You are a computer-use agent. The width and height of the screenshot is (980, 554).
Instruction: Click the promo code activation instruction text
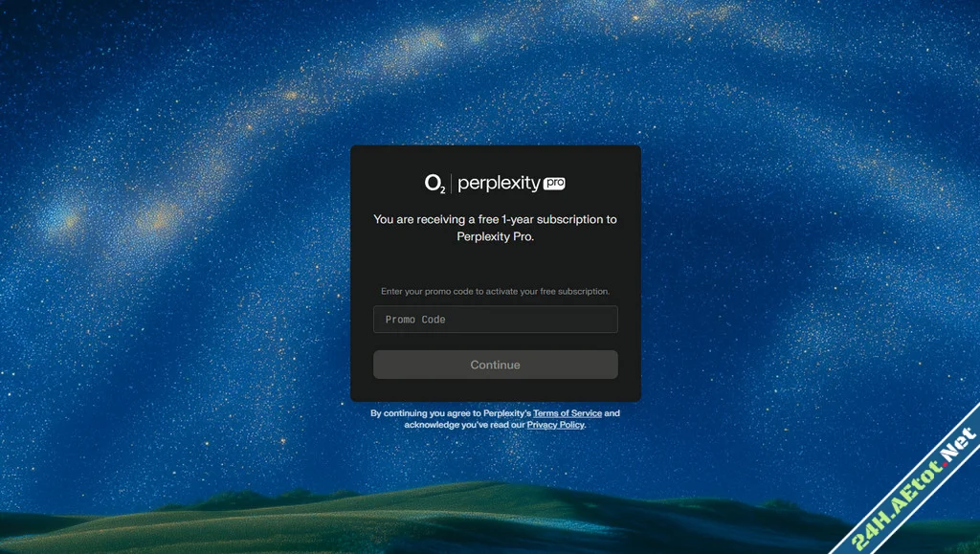(495, 291)
